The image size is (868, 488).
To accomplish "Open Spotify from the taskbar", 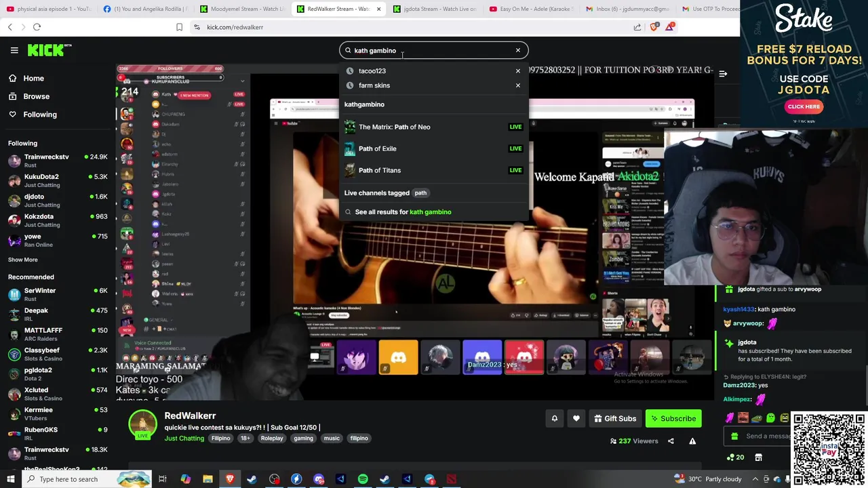I will (x=363, y=479).
